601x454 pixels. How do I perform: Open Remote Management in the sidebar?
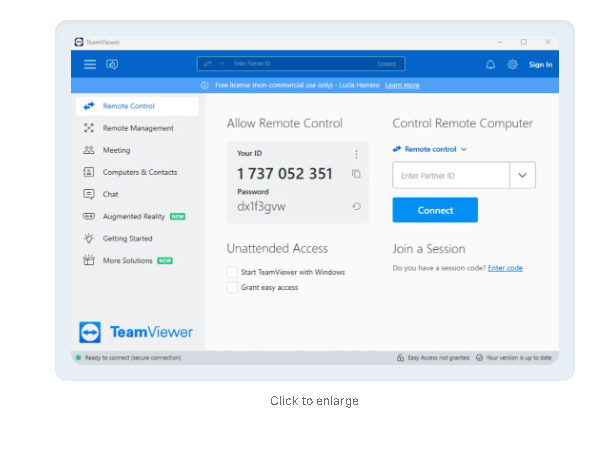pos(137,128)
